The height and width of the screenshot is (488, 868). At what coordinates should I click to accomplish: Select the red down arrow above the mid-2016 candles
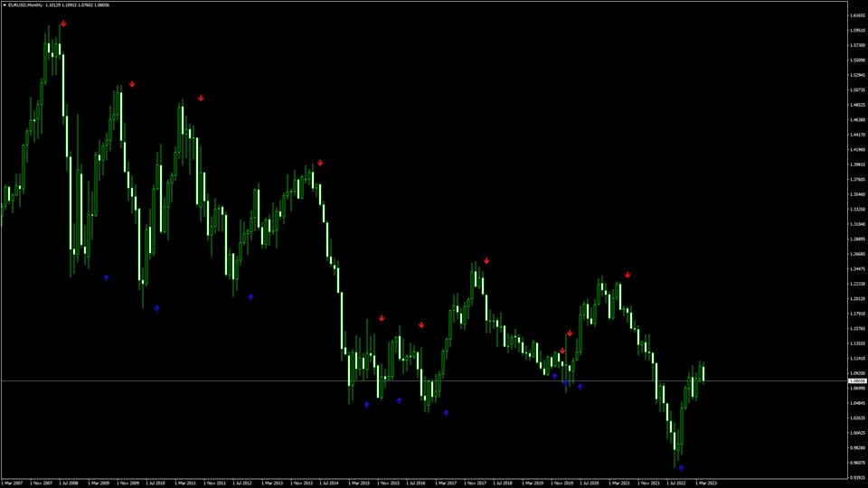pyautogui.click(x=421, y=324)
